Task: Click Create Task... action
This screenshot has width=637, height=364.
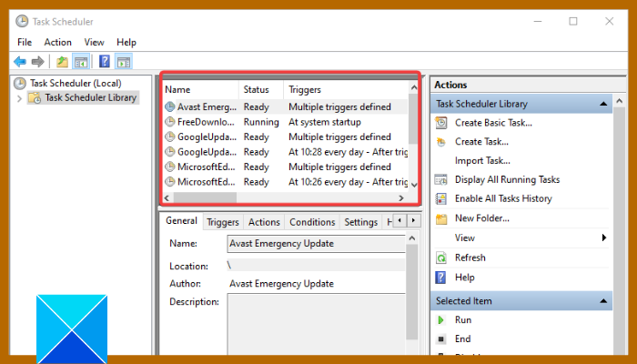Action: [x=481, y=142]
